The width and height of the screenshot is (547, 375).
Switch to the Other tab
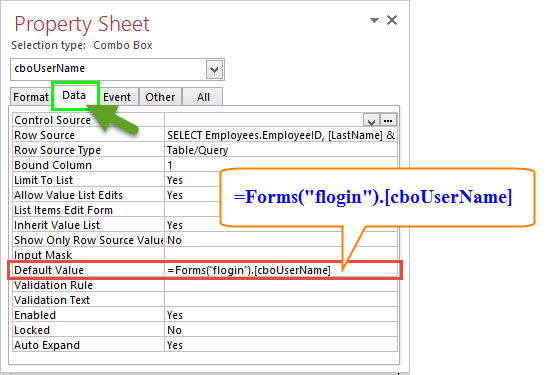tap(160, 97)
